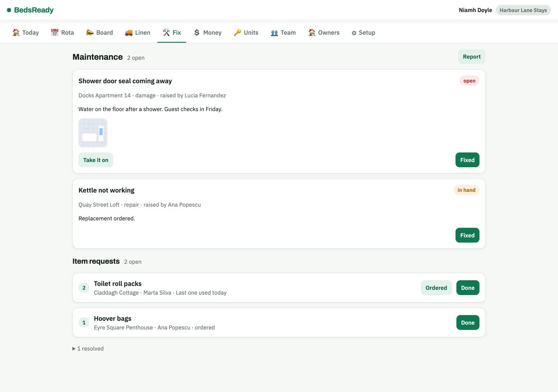Click the house icon beside Today
The width and height of the screenshot is (558, 392).
click(16, 32)
